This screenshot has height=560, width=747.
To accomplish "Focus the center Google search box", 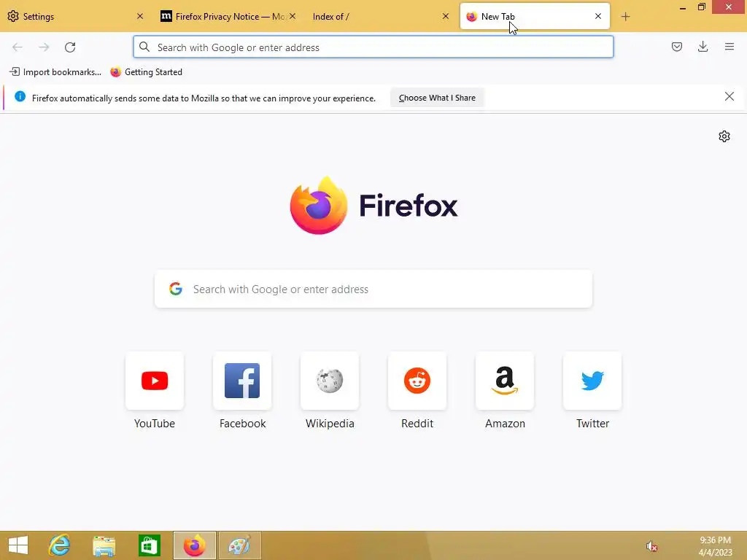I will tap(373, 289).
